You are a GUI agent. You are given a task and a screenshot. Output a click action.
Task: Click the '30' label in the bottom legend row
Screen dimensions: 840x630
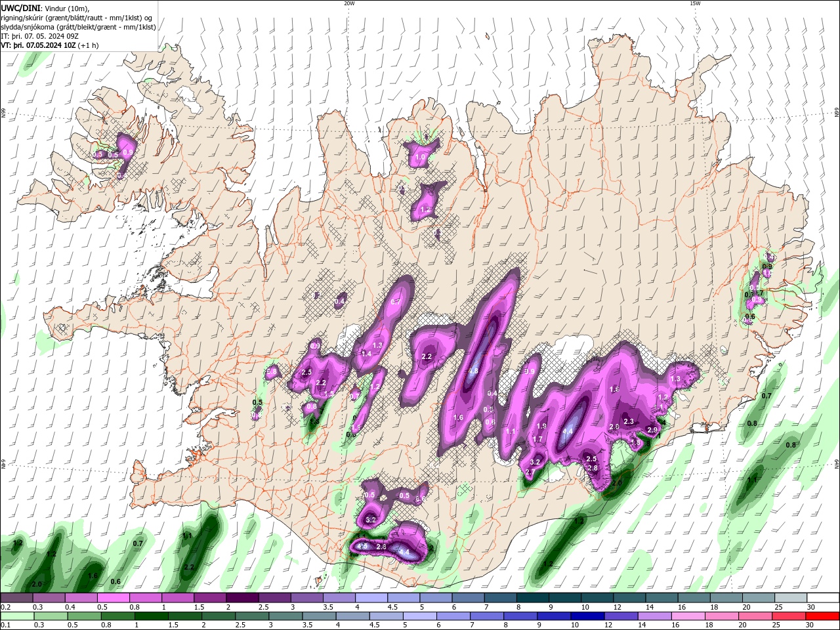point(809,625)
